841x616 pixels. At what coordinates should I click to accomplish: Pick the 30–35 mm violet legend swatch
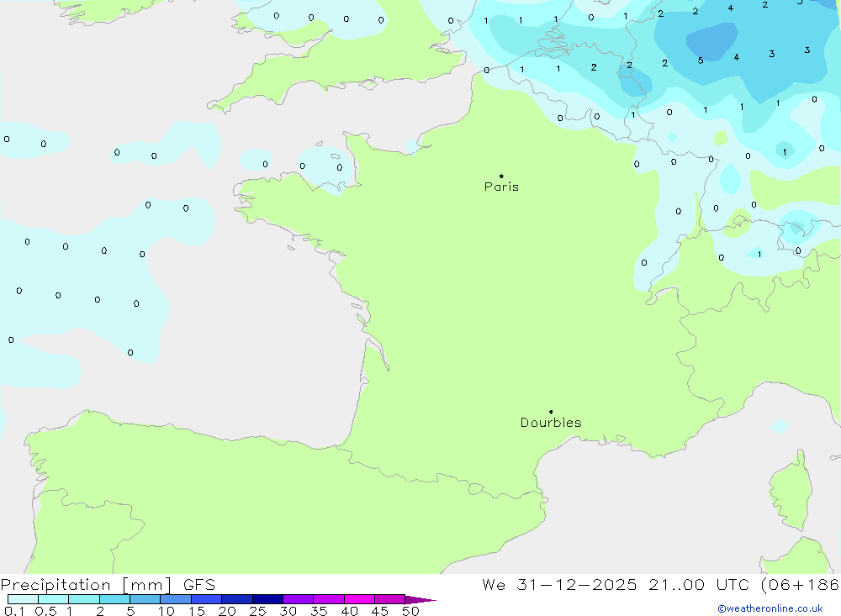coord(298,599)
